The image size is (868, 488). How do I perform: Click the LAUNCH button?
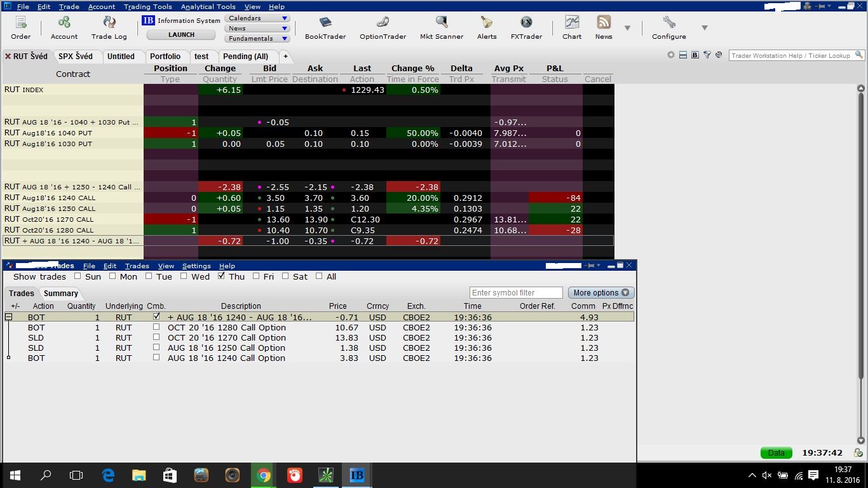point(181,35)
